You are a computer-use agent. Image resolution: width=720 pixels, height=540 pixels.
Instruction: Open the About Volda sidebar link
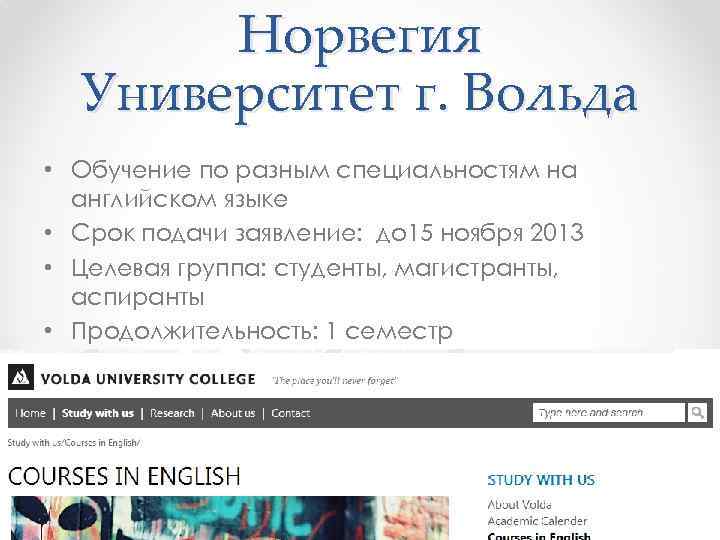(519, 505)
